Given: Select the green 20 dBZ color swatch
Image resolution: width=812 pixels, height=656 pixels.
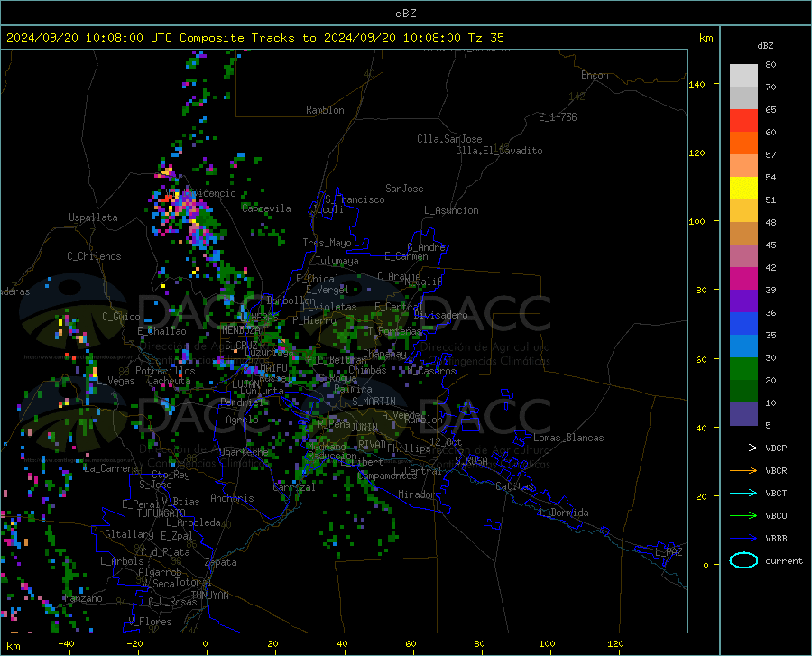Looking at the screenshot, I should (x=743, y=369).
